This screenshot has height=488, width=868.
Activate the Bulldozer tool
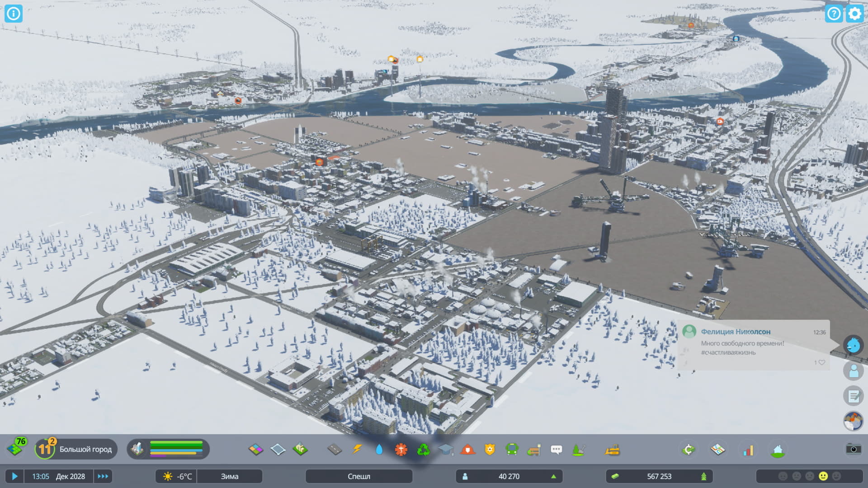coord(613,449)
